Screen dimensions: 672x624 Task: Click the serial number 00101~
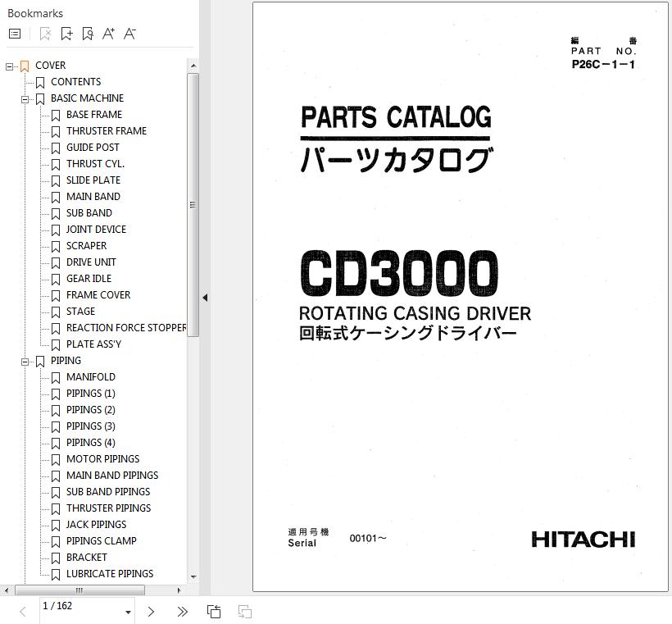pyautogui.click(x=368, y=538)
